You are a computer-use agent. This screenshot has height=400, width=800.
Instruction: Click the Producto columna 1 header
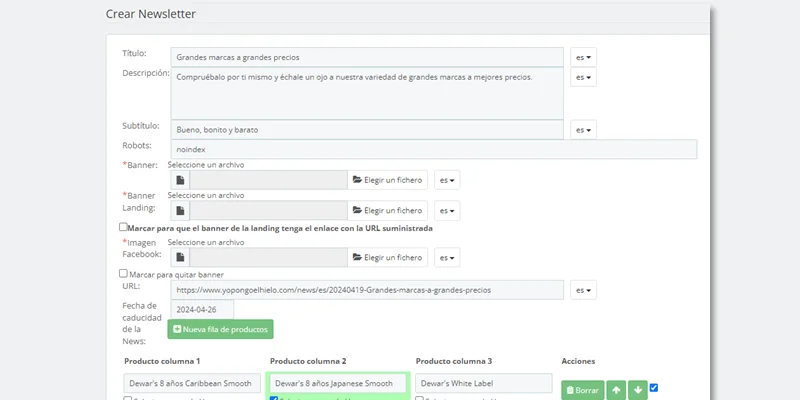(x=162, y=361)
